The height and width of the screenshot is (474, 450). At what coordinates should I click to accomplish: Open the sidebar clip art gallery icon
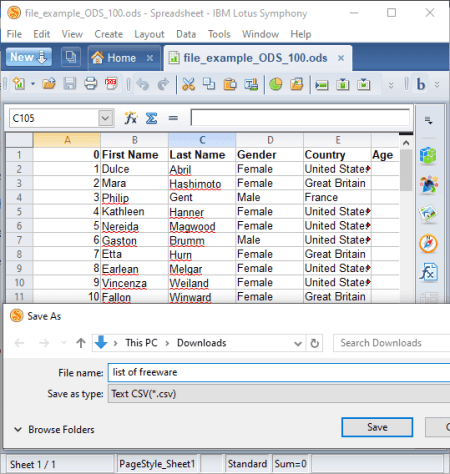(x=428, y=184)
